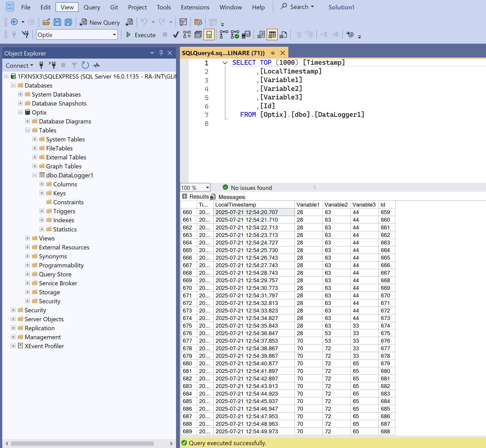The height and width of the screenshot is (448, 486).
Task: Expand the System Databases node
Action: 20,94
